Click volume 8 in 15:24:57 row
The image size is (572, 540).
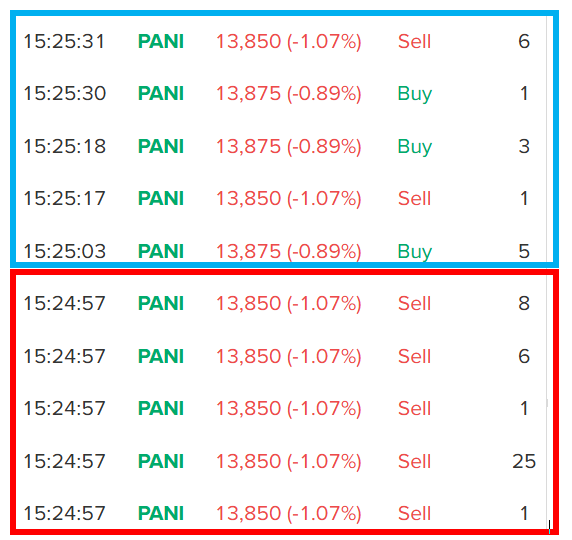[524, 303]
